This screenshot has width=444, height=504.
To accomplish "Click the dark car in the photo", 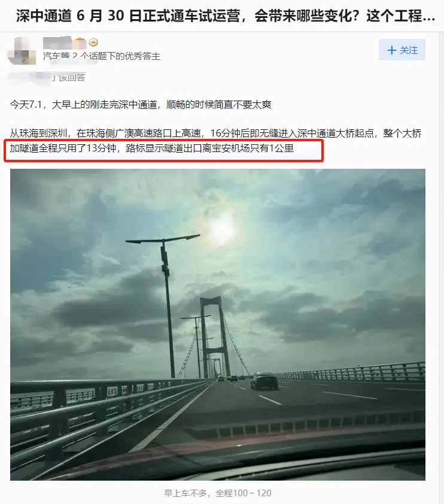I will 264,381.
